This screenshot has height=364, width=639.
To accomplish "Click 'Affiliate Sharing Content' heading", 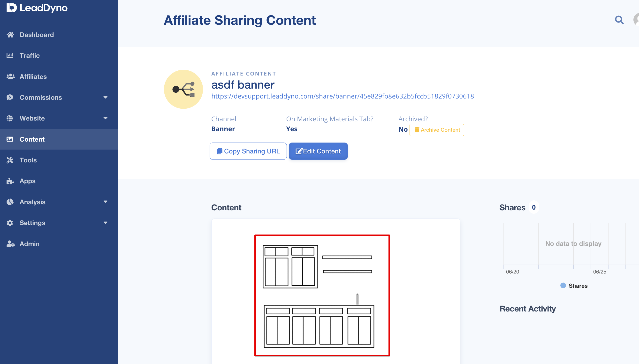I will click(x=240, y=20).
